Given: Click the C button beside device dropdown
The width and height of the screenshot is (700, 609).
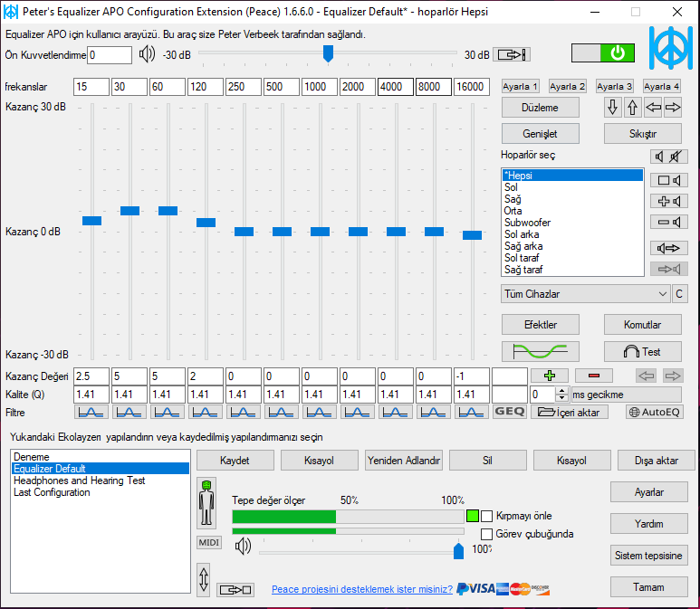Looking at the screenshot, I should click(x=679, y=294).
